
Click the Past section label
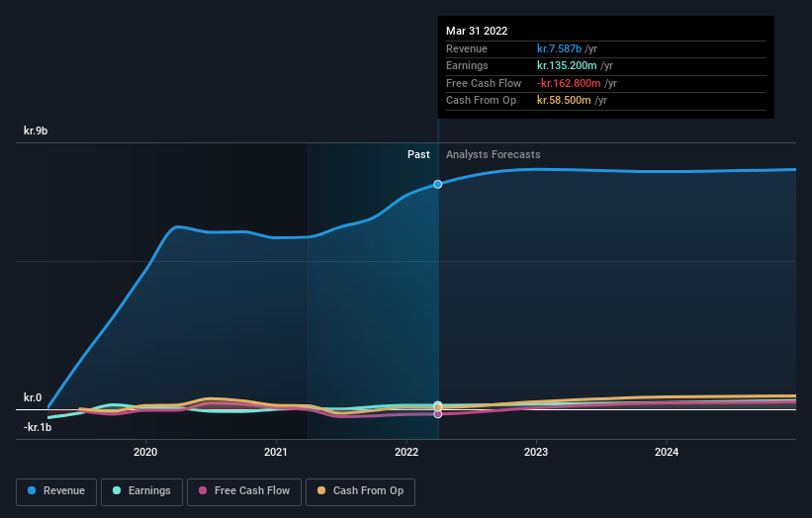click(418, 154)
